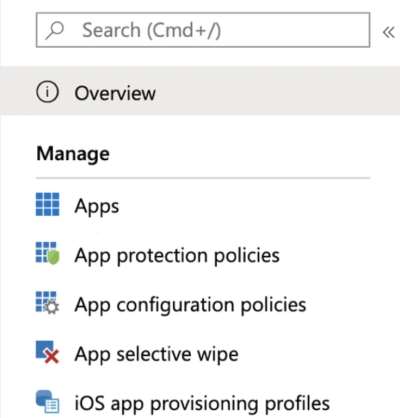Open iOS app provisioning profiles label
400x418 pixels.
click(x=202, y=403)
